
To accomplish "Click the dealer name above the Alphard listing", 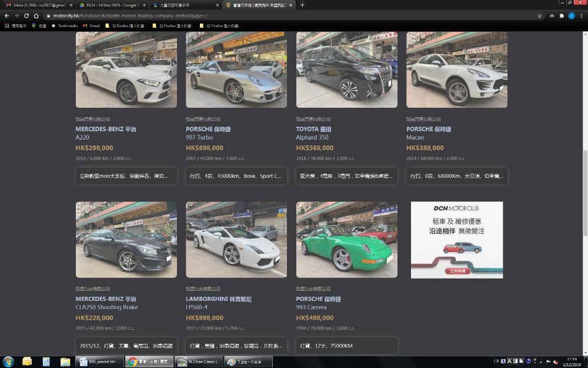I will pos(313,119).
